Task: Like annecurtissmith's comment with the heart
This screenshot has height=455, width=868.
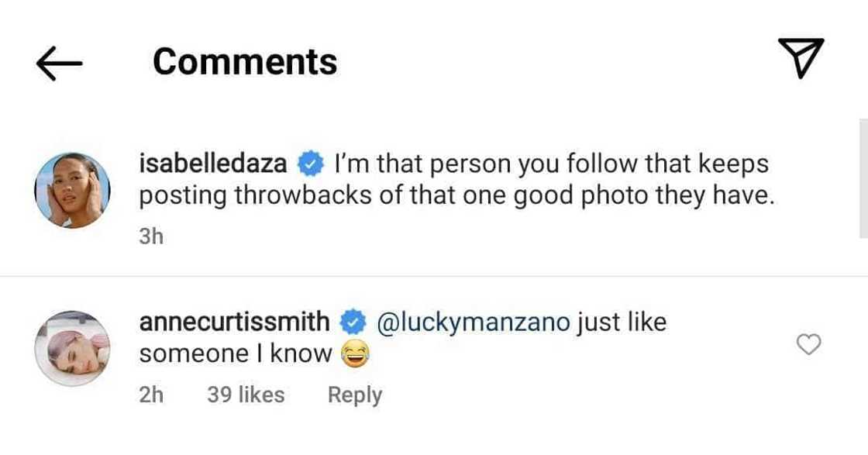Action: [809, 345]
